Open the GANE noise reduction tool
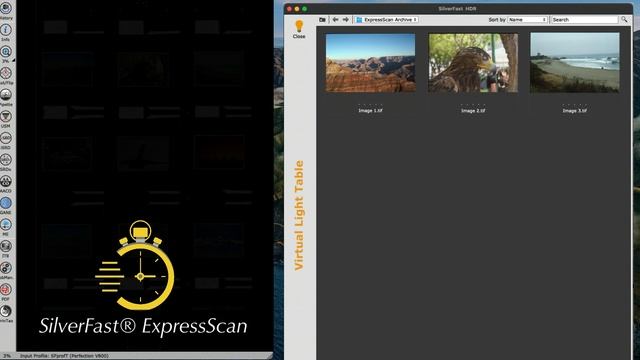The height and width of the screenshot is (360, 640). 6,203
